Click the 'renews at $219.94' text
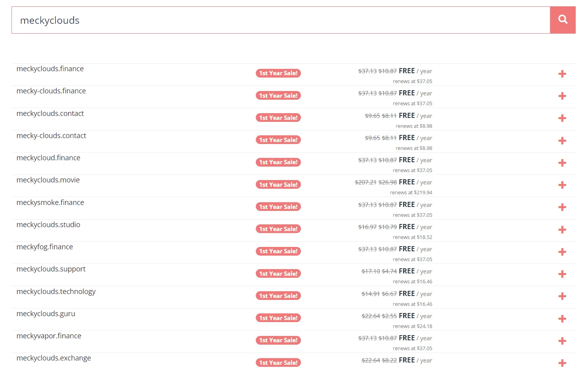 [411, 193]
